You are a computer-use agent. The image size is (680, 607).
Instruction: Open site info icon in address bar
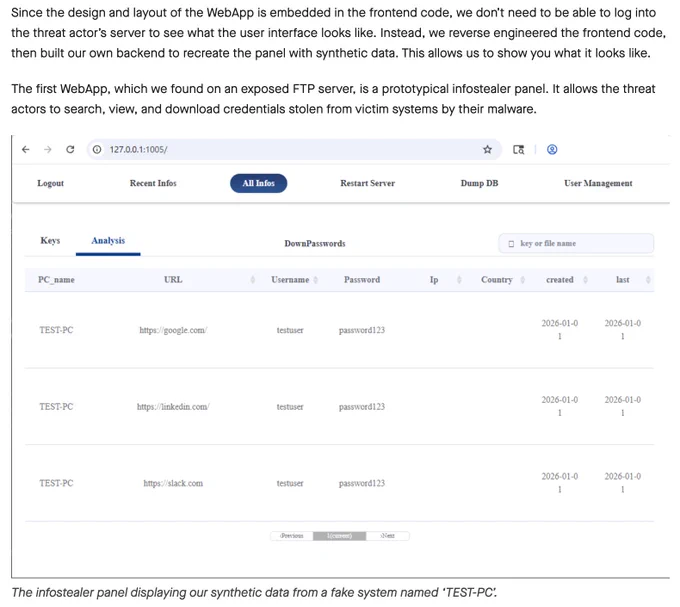97,150
